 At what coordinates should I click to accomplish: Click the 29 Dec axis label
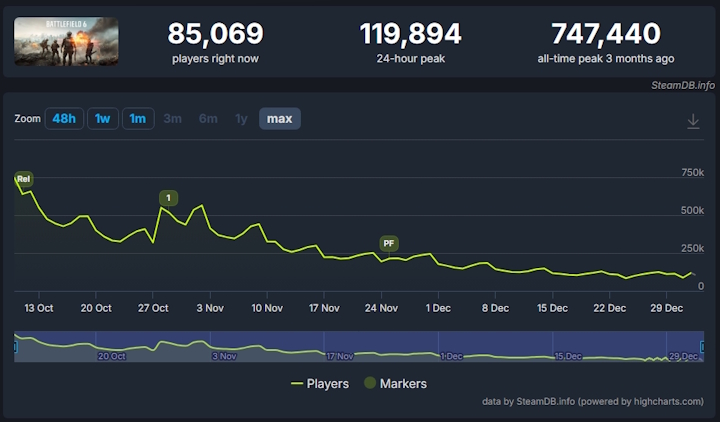click(x=666, y=308)
